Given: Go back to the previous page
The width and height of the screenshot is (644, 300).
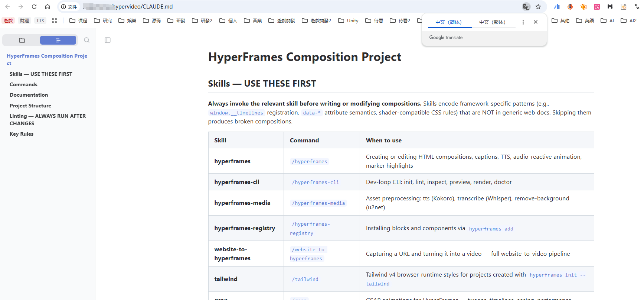Looking at the screenshot, I should point(7,7).
